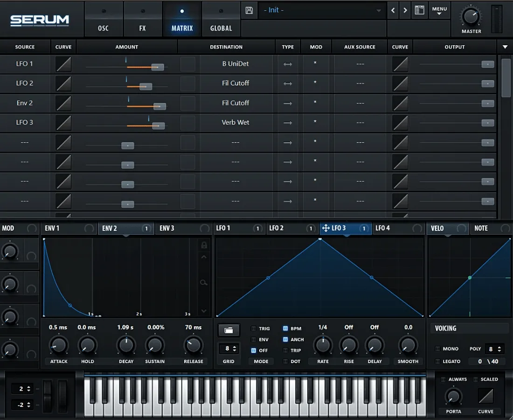
Task: Enable MONO voicing
Action: pyautogui.click(x=437, y=349)
